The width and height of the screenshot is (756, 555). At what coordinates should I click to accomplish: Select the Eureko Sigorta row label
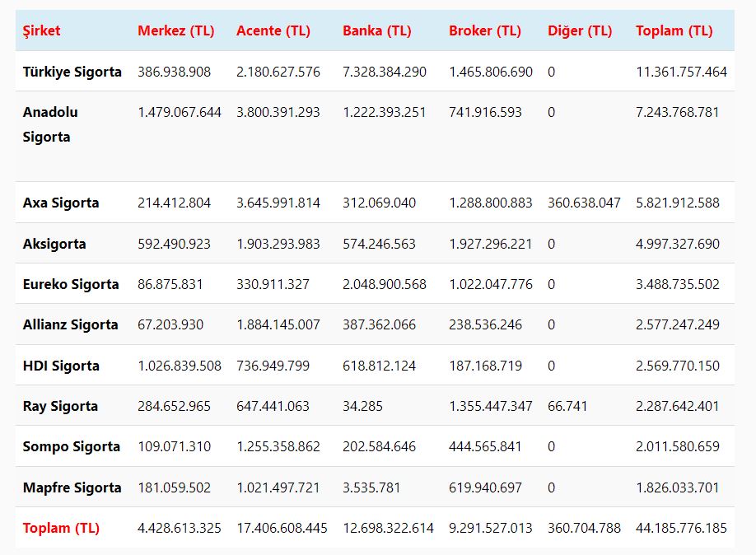click(x=71, y=284)
